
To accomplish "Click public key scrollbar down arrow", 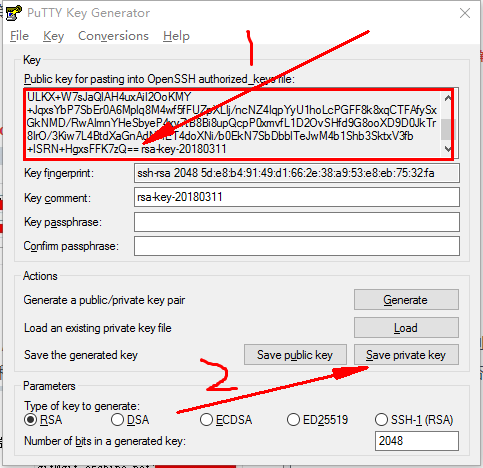I will (x=448, y=149).
